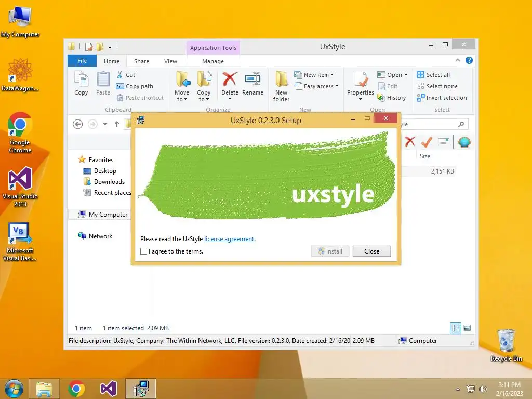Screen dimensions: 532x399
Task: Click the search magnifier in Explorer
Action: tap(461, 124)
